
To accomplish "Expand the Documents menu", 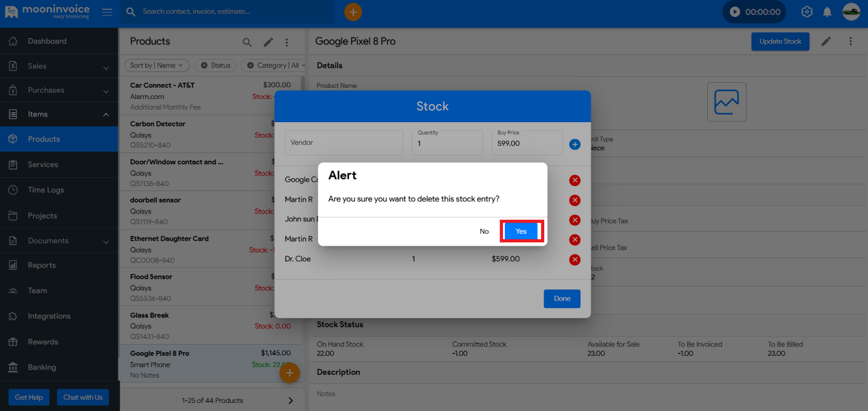I will pos(59,241).
